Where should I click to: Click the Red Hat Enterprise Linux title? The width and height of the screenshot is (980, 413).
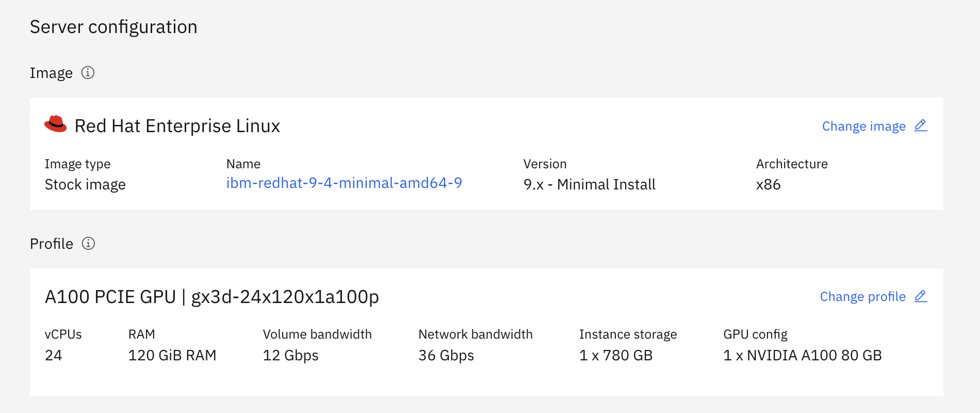click(x=177, y=126)
